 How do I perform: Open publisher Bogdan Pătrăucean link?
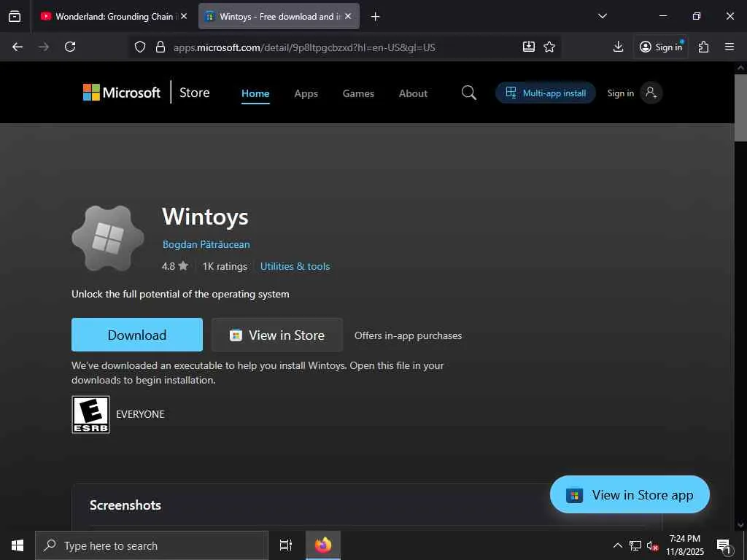tap(206, 244)
